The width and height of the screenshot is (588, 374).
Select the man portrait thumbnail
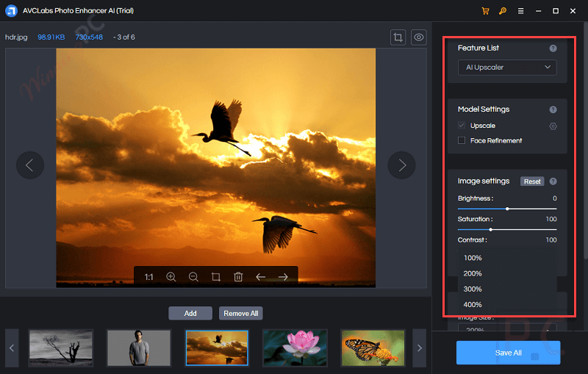click(x=139, y=348)
